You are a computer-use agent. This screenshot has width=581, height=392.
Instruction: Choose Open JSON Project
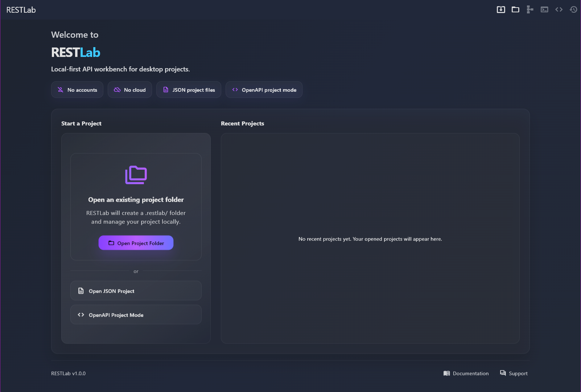point(136,291)
